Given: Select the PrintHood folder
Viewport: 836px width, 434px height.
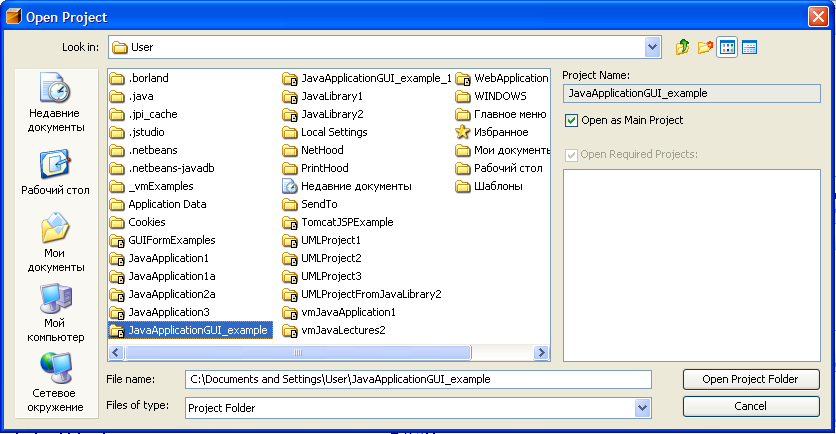Looking at the screenshot, I should coord(316,168).
